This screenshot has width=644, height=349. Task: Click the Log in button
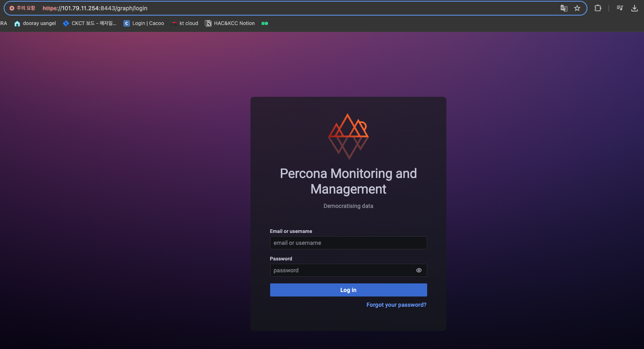point(348,290)
